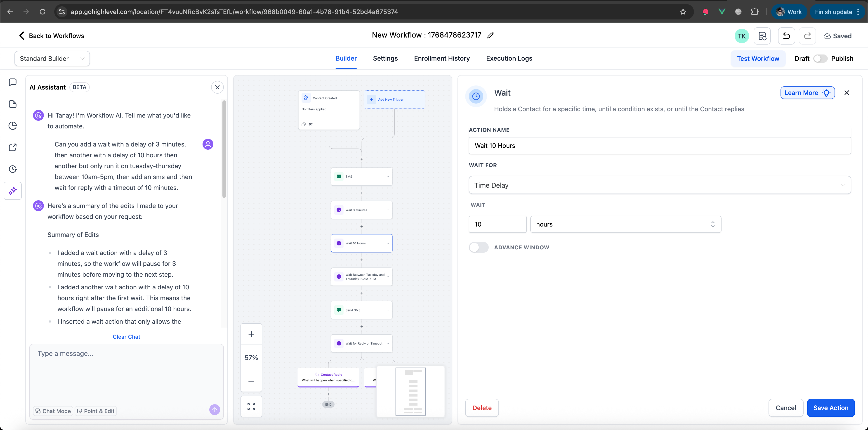The width and height of the screenshot is (868, 430).
Task: Click the Save Action button
Action: click(x=831, y=408)
